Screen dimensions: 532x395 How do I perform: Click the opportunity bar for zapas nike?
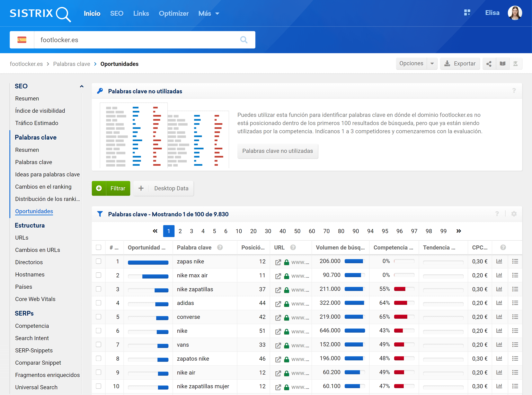pyautogui.click(x=148, y=263)
